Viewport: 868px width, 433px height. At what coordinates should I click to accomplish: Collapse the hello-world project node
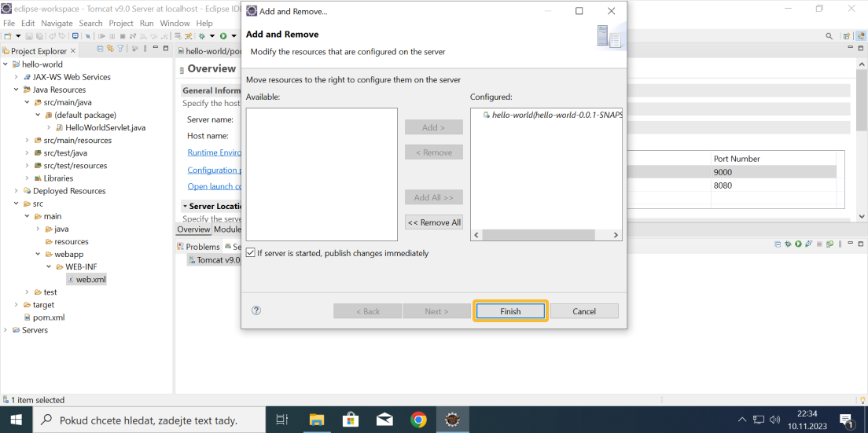(x=5, y=64)
